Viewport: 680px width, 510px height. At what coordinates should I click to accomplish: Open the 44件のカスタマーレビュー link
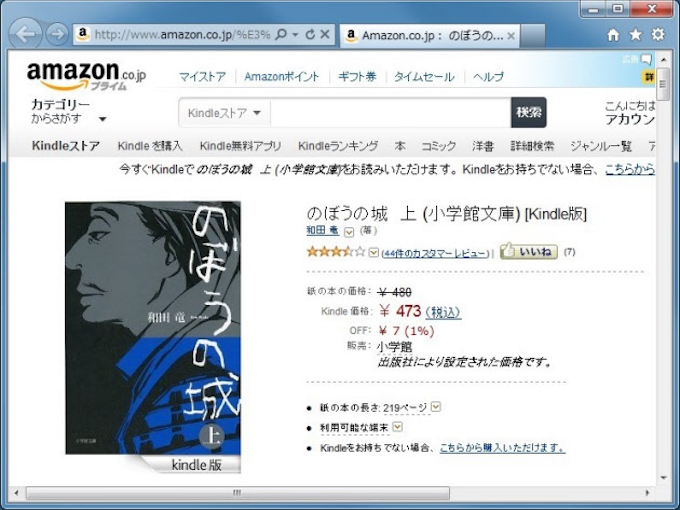coord(435,253)
